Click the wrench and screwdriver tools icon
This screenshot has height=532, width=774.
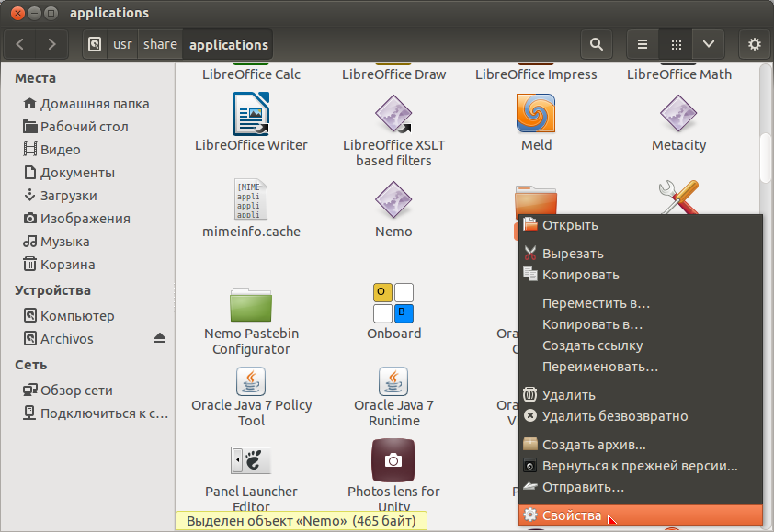tap(679, 198)
